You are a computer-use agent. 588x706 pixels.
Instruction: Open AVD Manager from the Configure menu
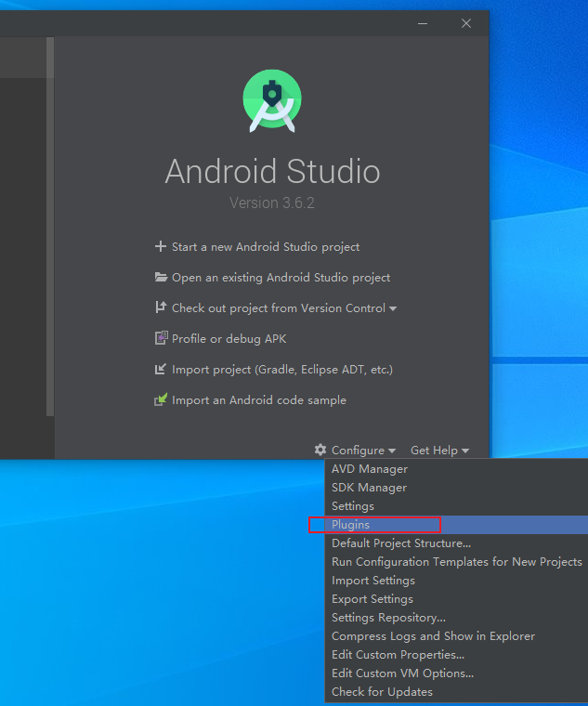[456, 469]
